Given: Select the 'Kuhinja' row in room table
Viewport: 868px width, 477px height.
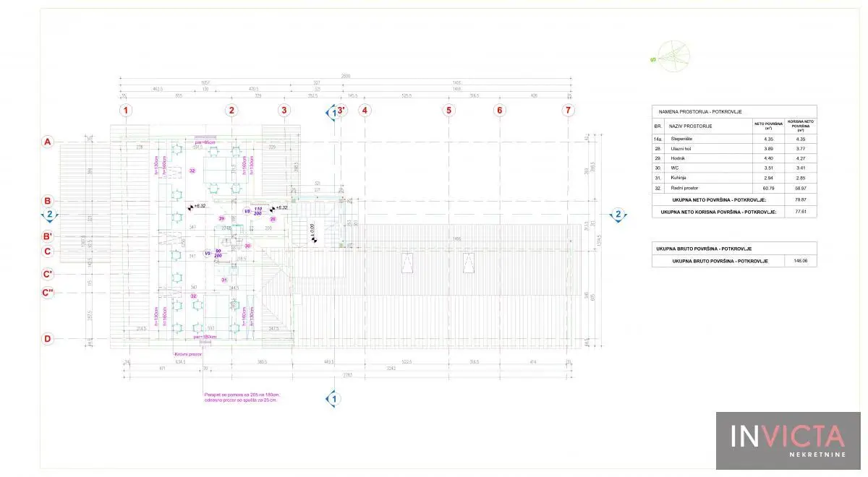Looking at the screenshot, I should [x=734, y=178].
